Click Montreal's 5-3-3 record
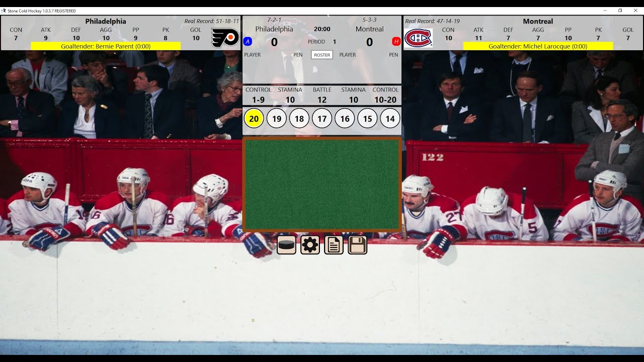Viewport: 644px width, 362px height. tap(369, 20)
